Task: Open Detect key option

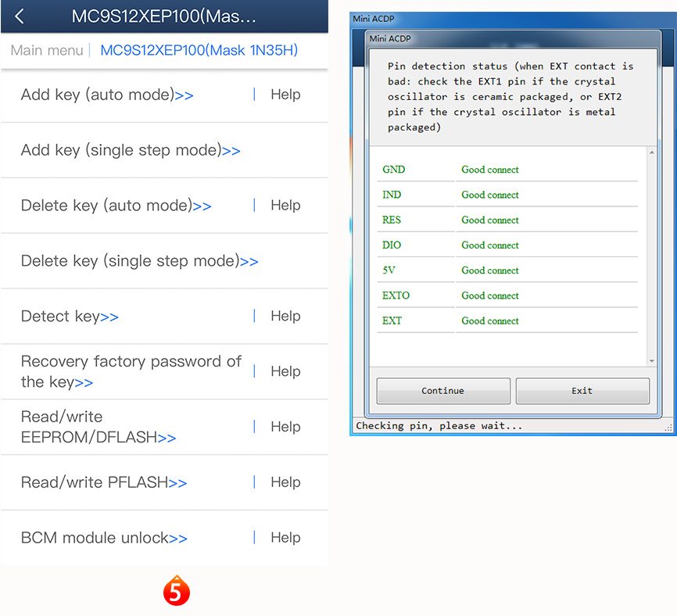Action: click(x=70, y=317)
